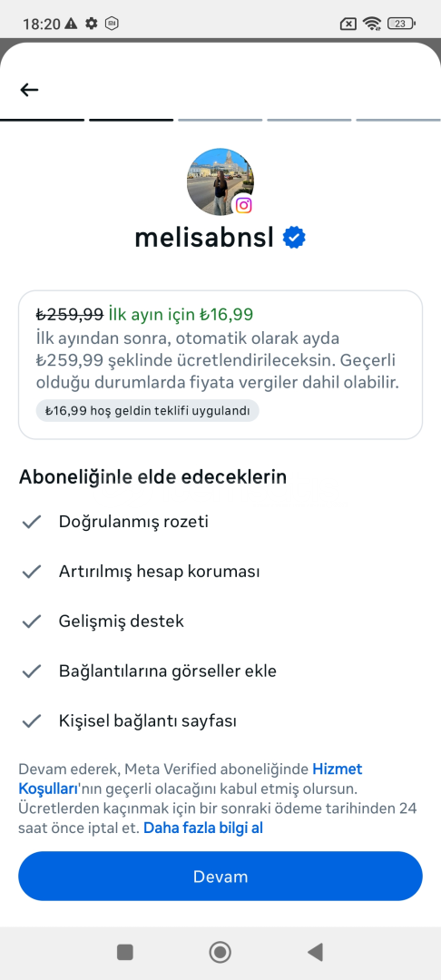Tap checkmark next to Gelişmiş destek
Image resolution: width=441 pixels, height=980 pixels.
(x=31, y=622)
